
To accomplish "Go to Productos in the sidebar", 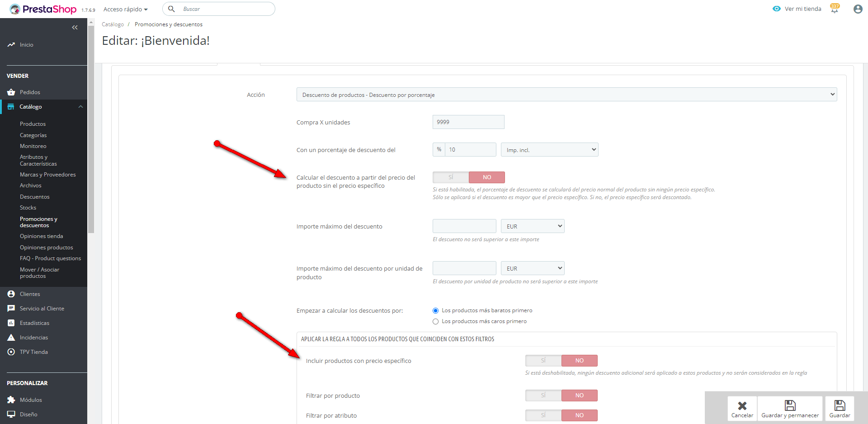I will [33, 124].
